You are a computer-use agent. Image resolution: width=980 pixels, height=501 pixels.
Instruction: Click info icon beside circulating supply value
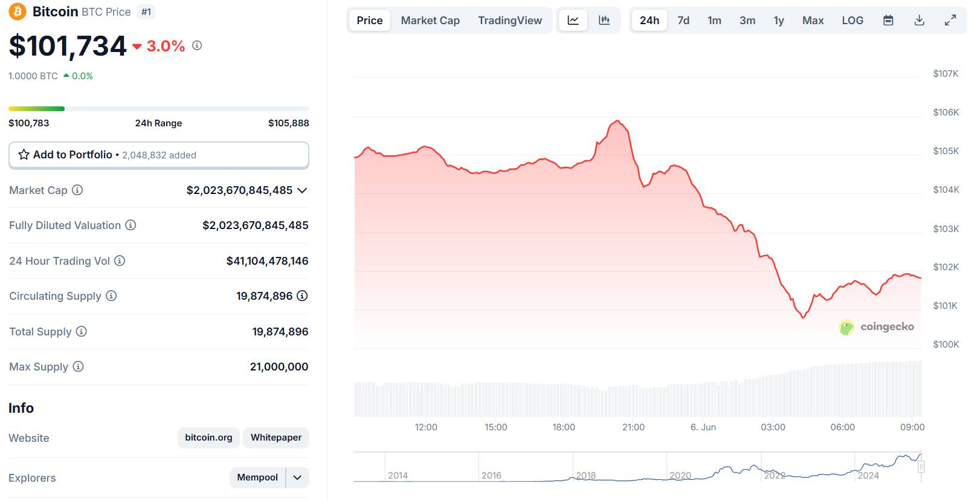(302, 296)
